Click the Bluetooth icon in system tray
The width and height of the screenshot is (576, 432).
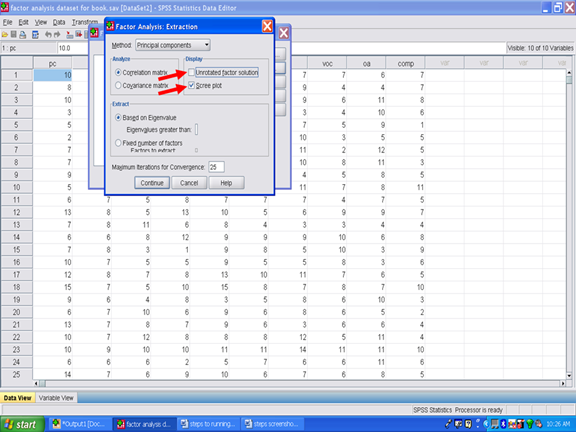click(503, 424)
